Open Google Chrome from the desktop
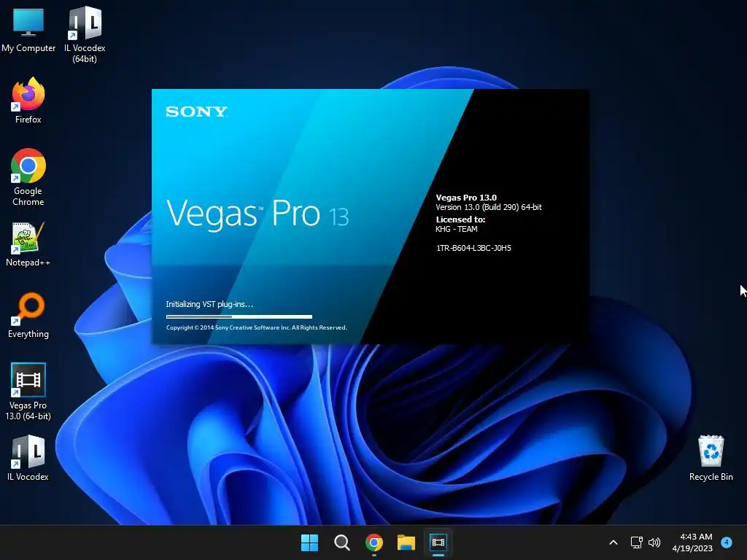The height and width of the screenshot is (560, 747). (28, 177)
